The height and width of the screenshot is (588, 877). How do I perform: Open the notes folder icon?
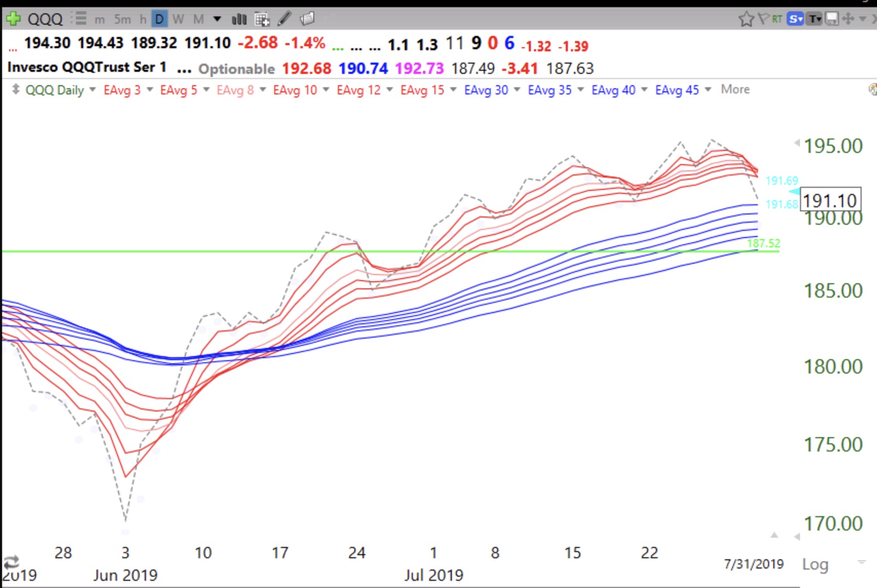(x=307, y=19)
